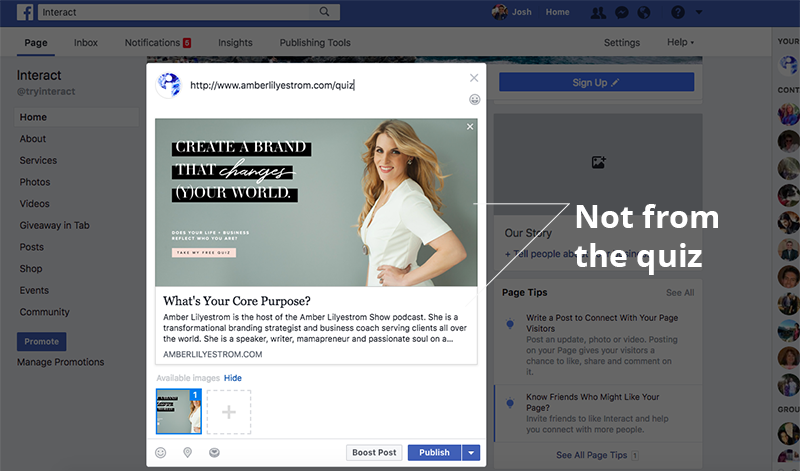The image size is (800, 471).
Task: Toggle the selected available image thumbnail
Action: click(179, 411)
